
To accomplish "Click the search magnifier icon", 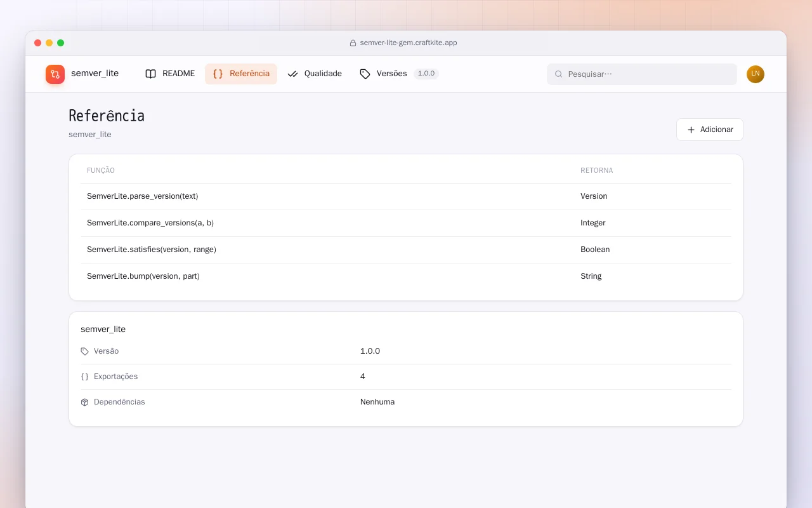I will coord(559,74).
